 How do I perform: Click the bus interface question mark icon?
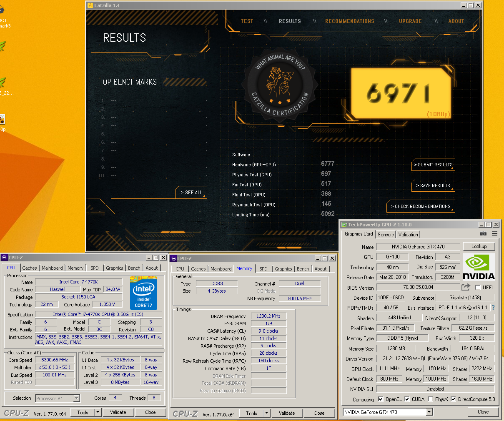(493, 308)
